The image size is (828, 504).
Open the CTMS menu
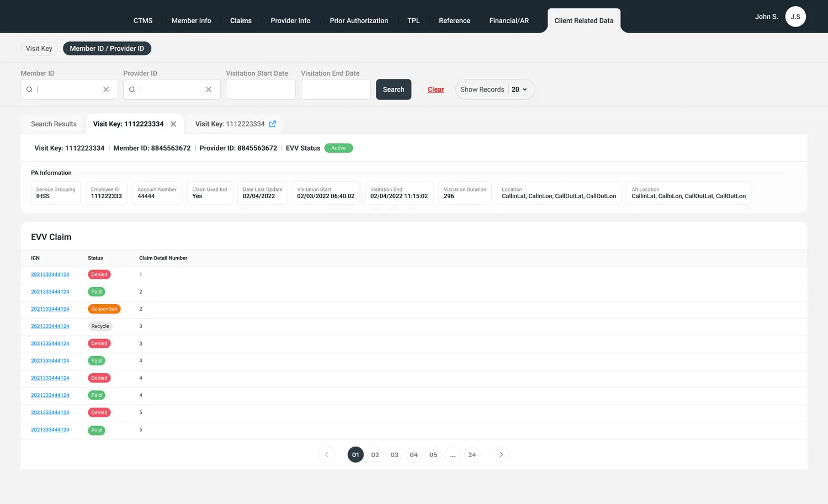point(143,20)
